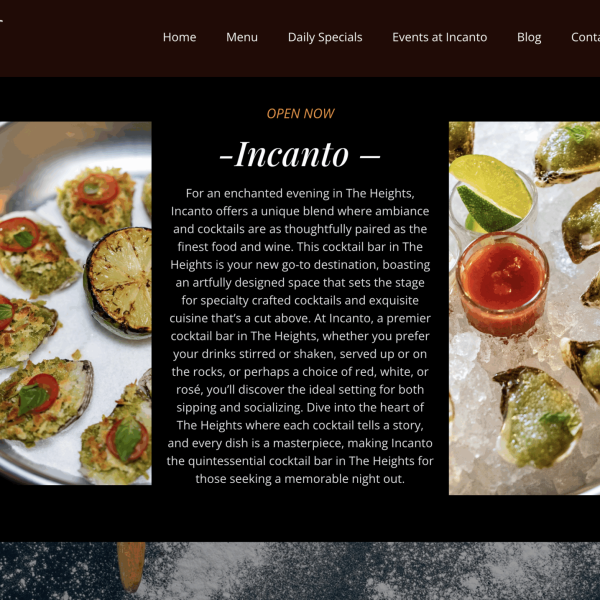Click the wooden utensil handle in banner
The width and height of the screenshot is (600, 600).
tap(131, 566)
